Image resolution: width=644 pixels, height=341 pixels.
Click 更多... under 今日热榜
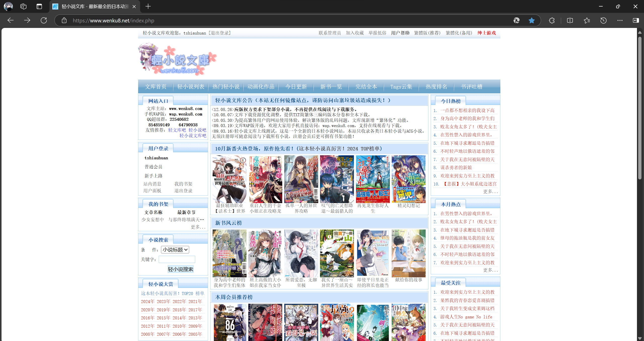[490, 192]
